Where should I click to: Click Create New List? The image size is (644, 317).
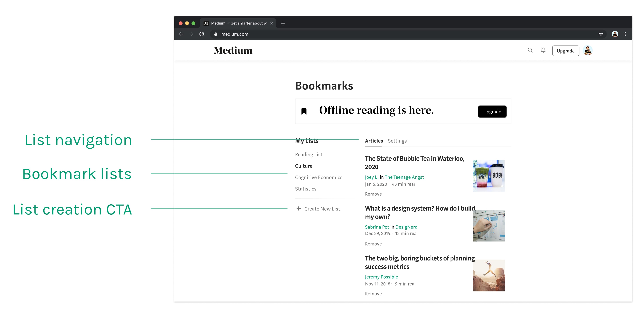(x=322, y=209)
